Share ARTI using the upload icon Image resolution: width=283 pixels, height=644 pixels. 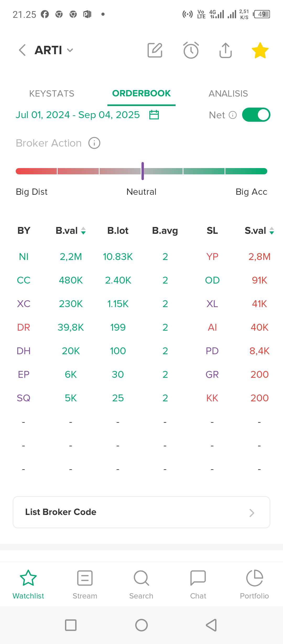225,50
